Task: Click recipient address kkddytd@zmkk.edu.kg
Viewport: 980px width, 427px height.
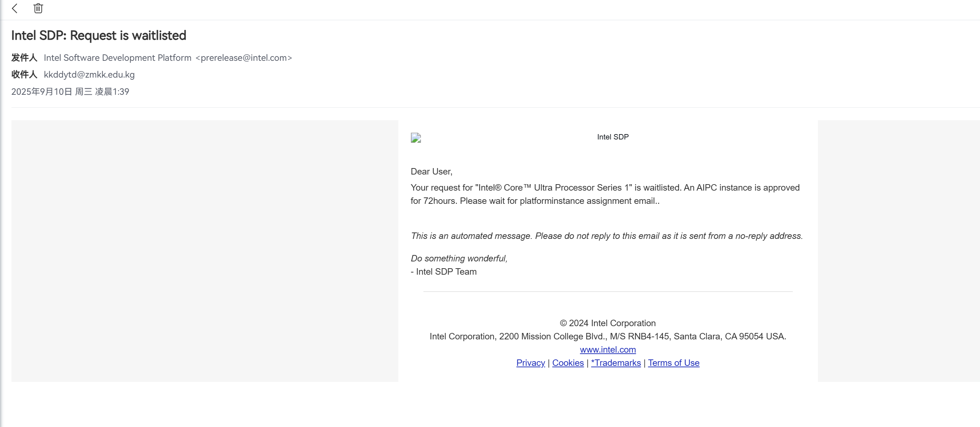Action: click(x=89, y=74)
